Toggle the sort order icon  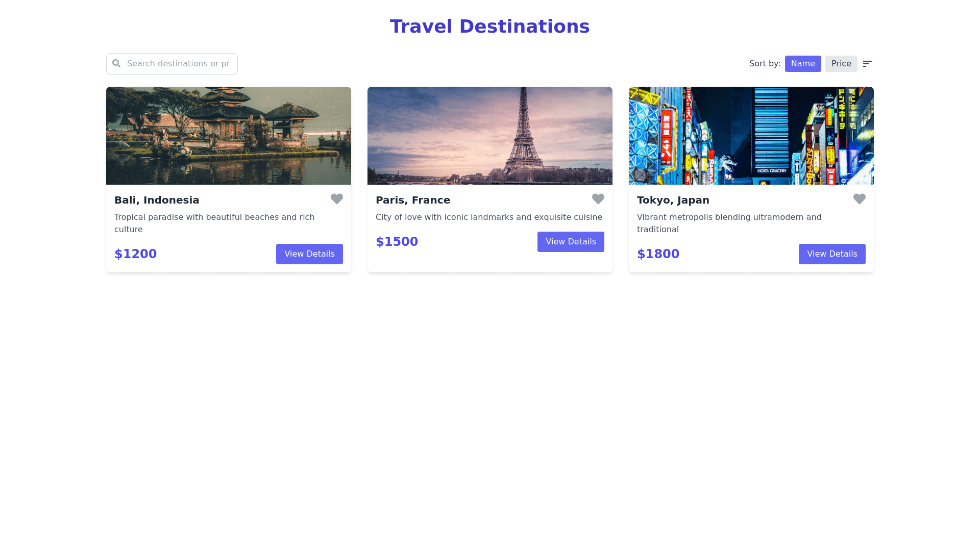[x=867, y=64]
